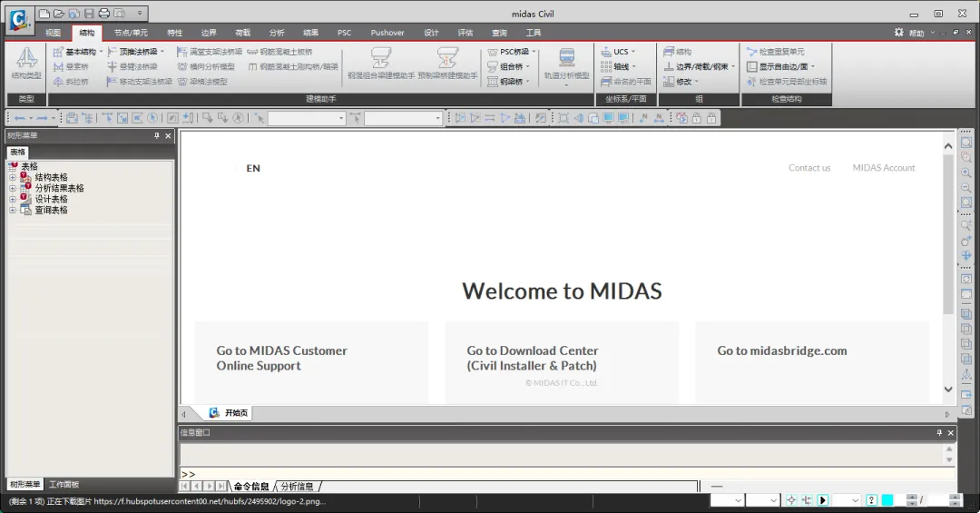Switch to the 分析信息 message tab

point(297,486)
